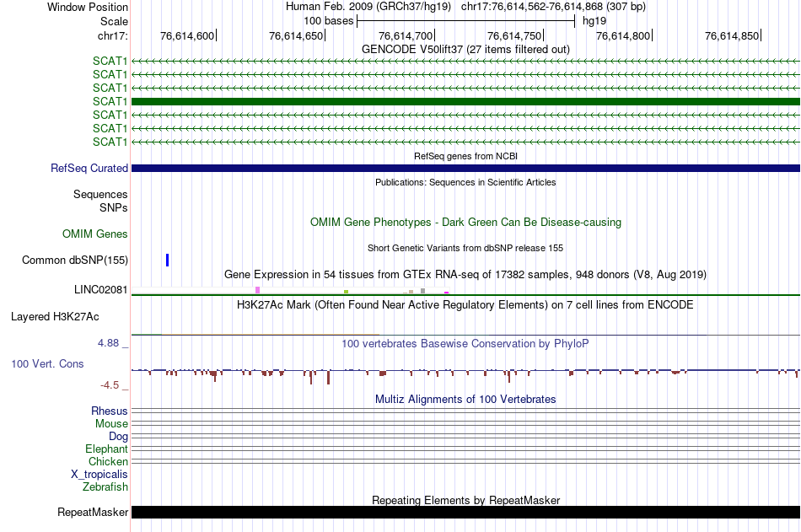Click the black RepeatMasker element bar
Screen dimensions: 801x532
point(465,512)
